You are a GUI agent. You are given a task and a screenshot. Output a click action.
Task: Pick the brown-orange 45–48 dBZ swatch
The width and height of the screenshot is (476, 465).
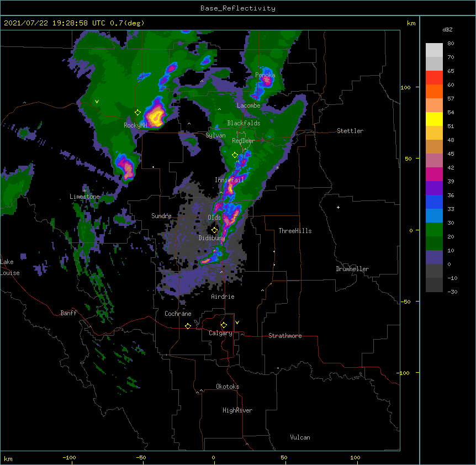434,146
